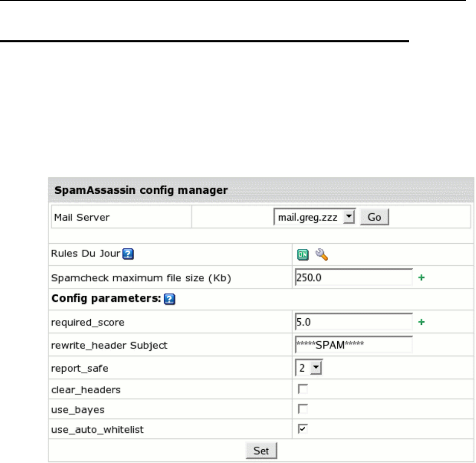Open Rules Du Jour settings wrench icon
Image resolution: width=476 pixels, height=463 pixels.
point(321,254)
